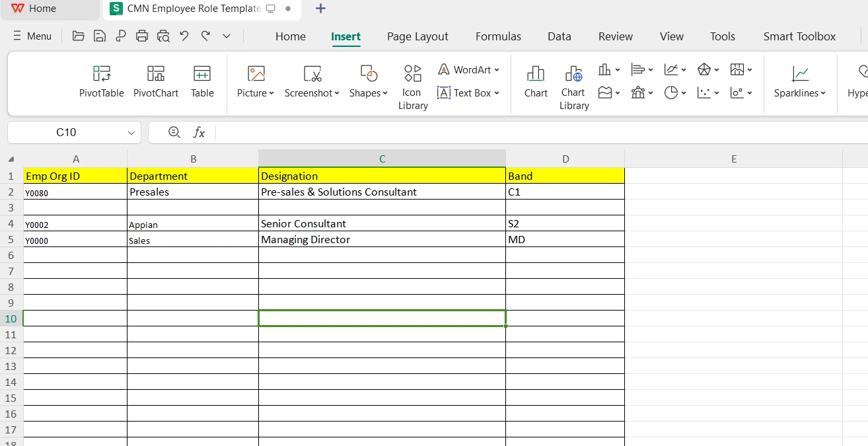The image size is (868, 446).
Task: Select column C header
Action: coord(382,159)
